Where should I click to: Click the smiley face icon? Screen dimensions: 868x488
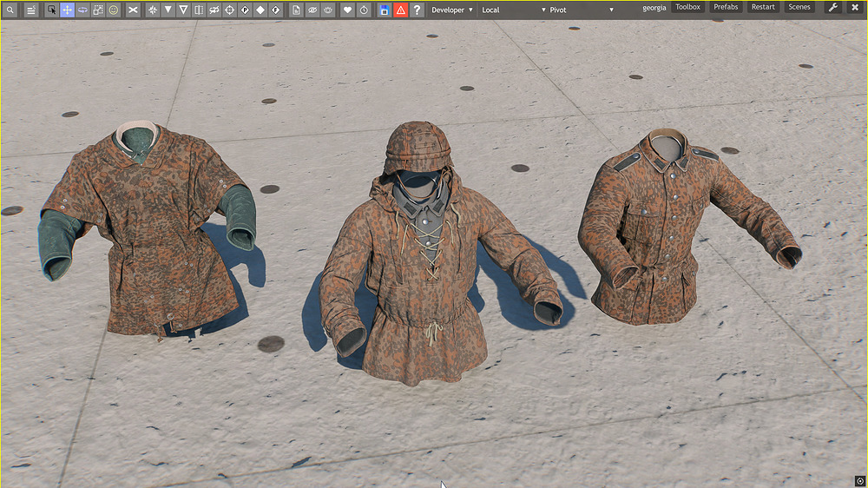point(114,10)
